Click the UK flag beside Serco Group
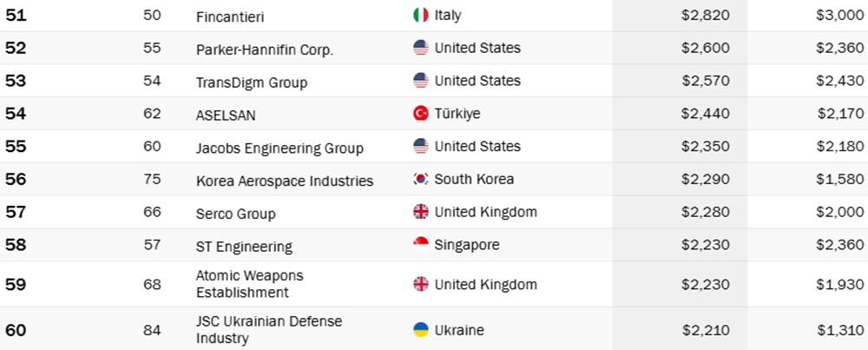The image size is (868, 350). coord(421,213)
